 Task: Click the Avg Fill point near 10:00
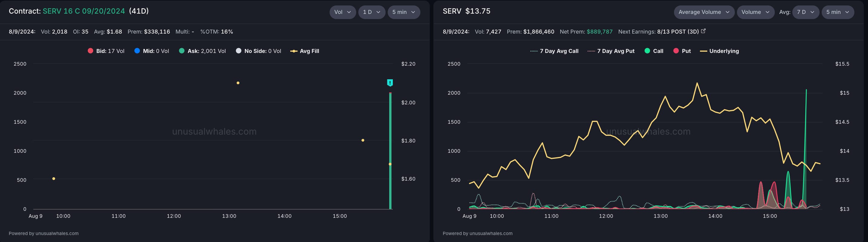(x=54, y=179)
